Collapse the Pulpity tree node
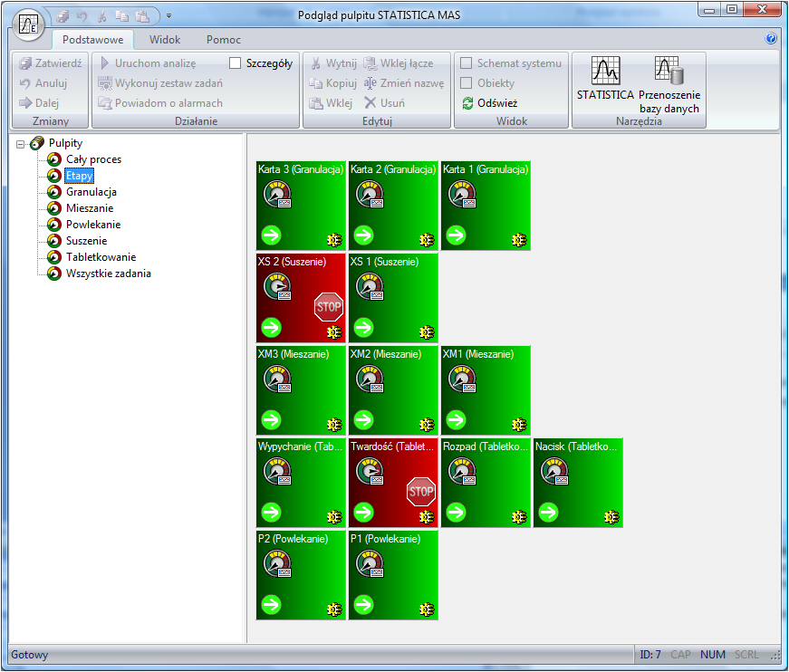 pos(20,144)
